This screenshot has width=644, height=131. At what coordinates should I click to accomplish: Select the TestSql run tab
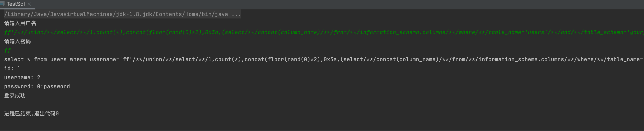coord(15,4)
